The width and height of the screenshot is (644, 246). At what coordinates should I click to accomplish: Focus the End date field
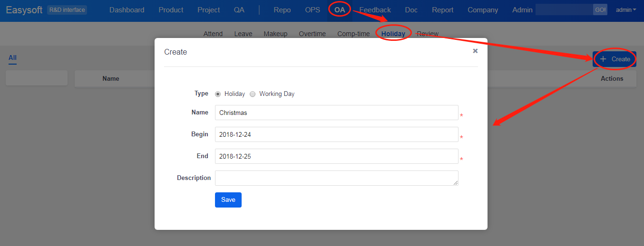(336, 156)
